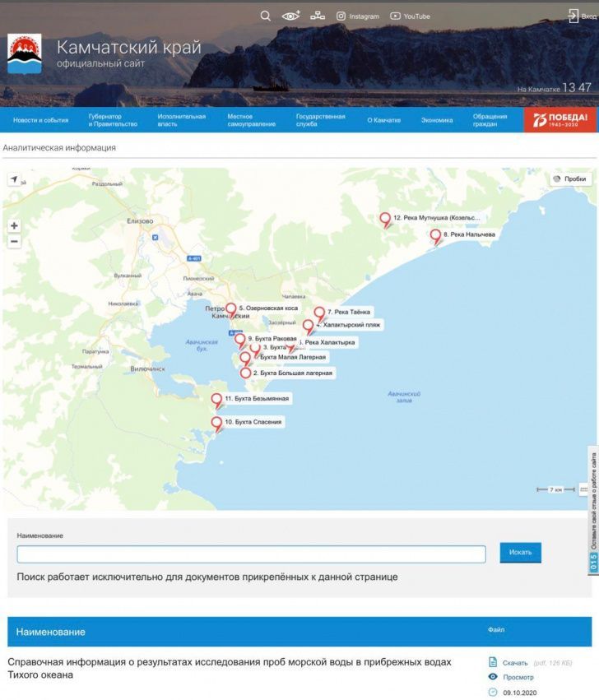Focus the Наименование search input field

point(251,554)
